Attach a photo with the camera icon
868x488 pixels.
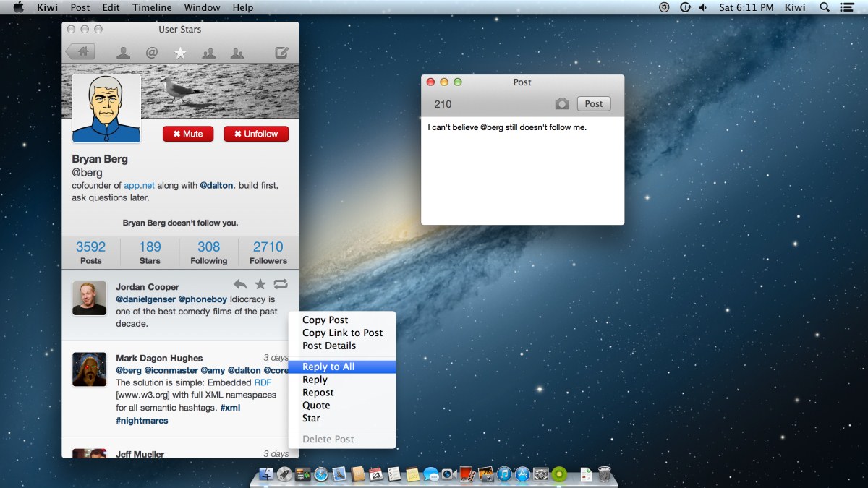point(562,104)
